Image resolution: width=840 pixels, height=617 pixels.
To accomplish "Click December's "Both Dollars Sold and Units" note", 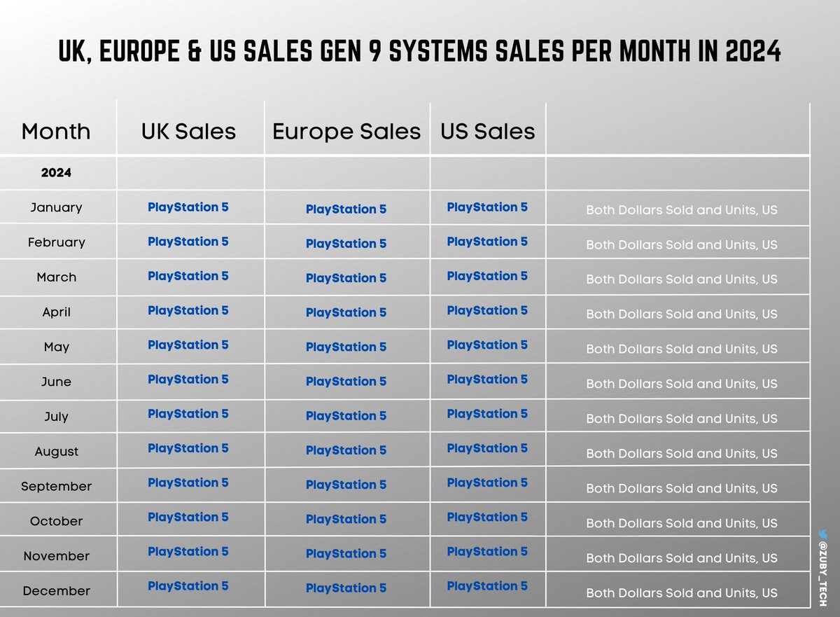I will (x=681, y=592).
